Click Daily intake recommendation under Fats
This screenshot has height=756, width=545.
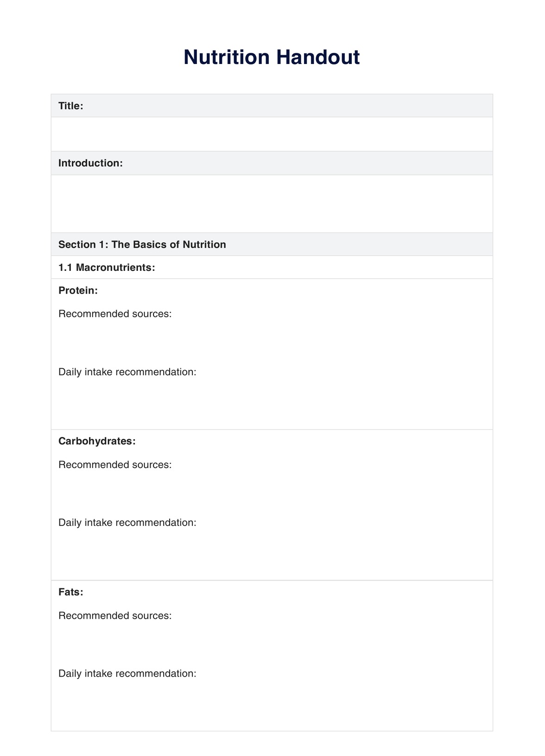point(127,673)
